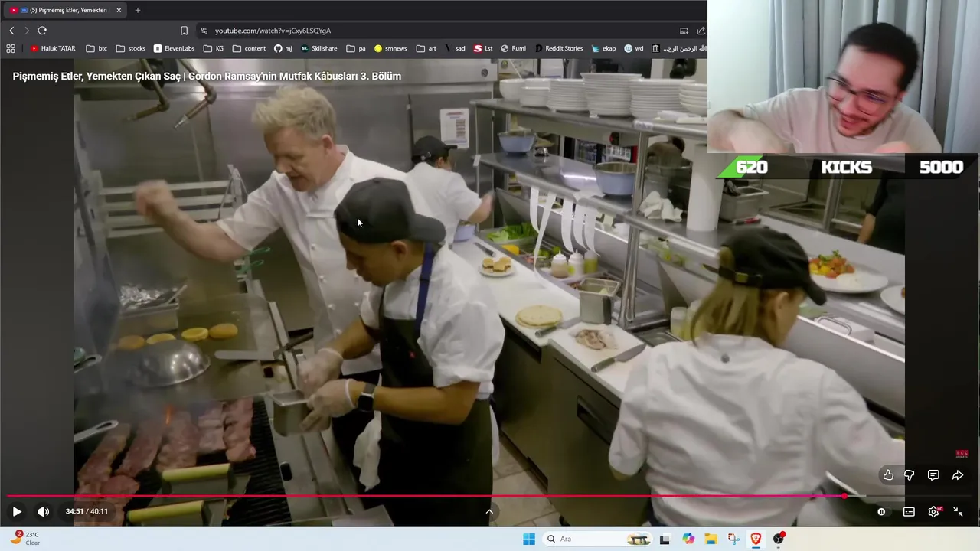
Task: Open ElevenLabs bookmark
Action: (174, 48)
